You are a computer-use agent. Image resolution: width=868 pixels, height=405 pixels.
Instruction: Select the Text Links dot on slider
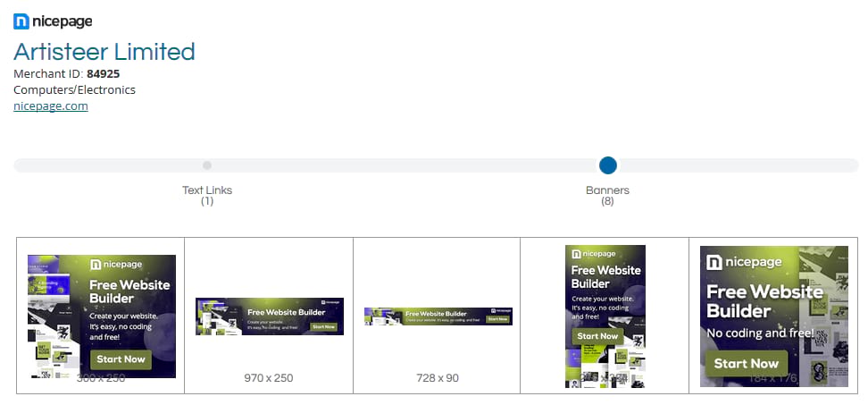coord(207,165)
